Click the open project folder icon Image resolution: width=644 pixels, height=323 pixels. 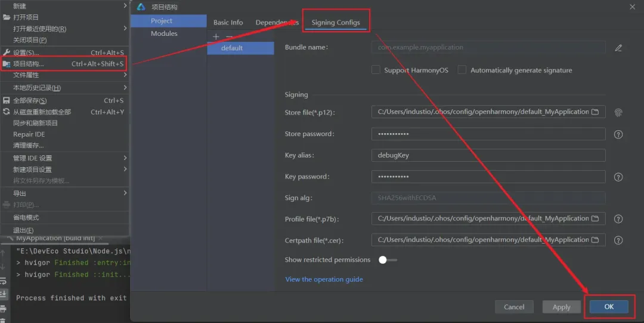click(6, 17)
